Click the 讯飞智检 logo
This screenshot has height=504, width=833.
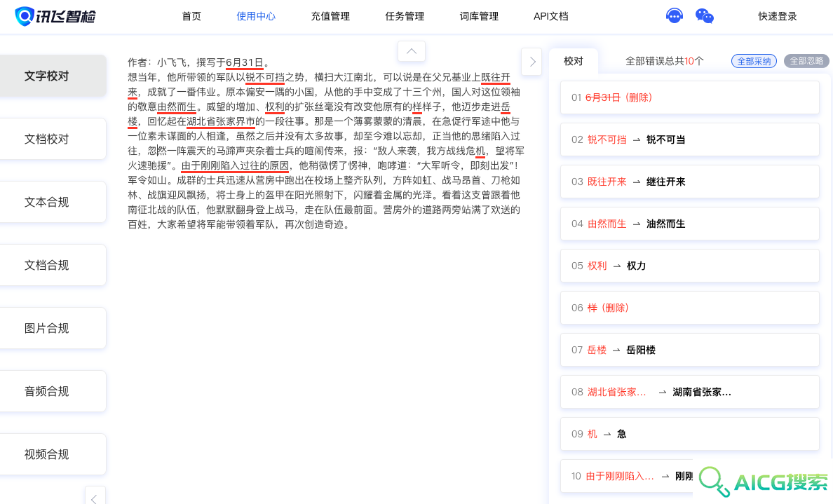(x=55, y=16)
